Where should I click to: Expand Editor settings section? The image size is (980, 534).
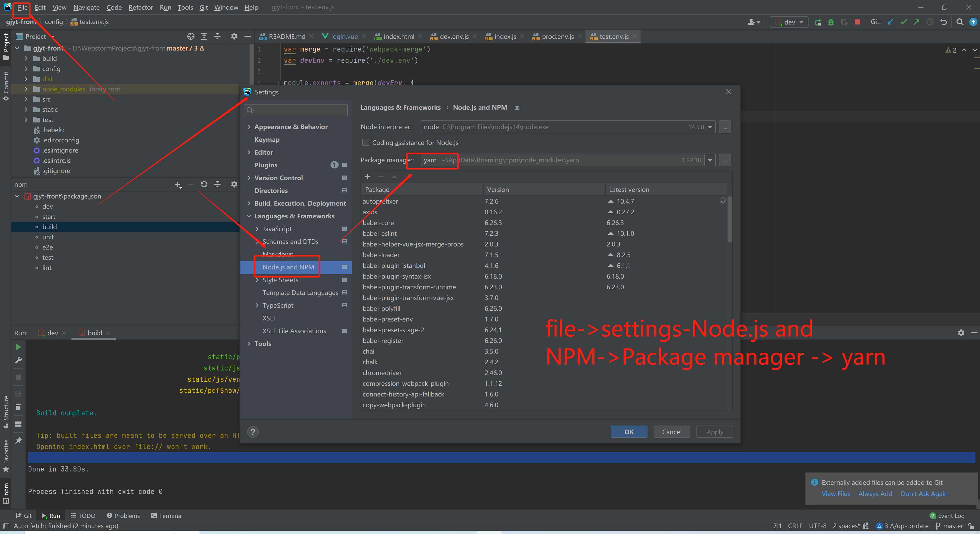point(249,152)
